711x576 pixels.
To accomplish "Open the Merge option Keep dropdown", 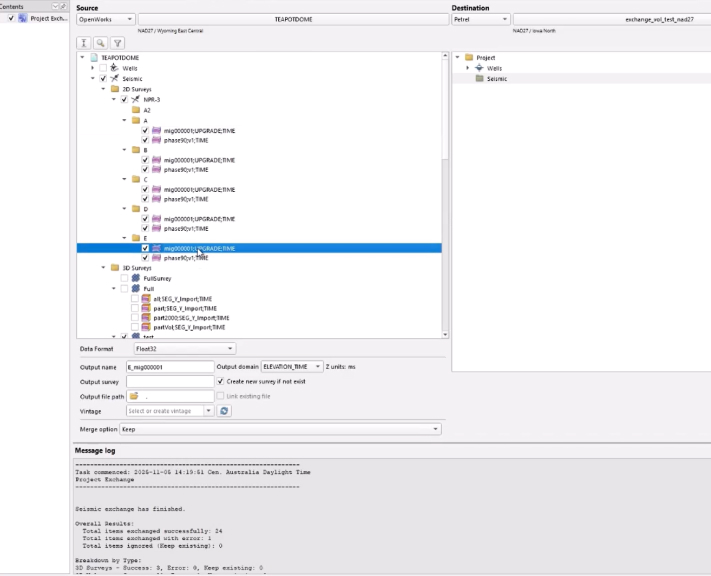I will click(x=279, y=429).
